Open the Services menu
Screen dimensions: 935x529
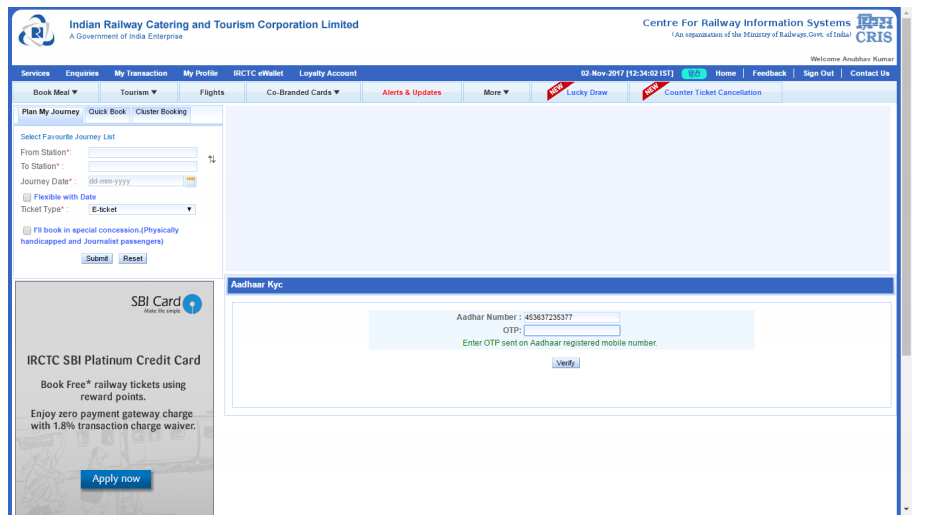click(x=35, y=73)
